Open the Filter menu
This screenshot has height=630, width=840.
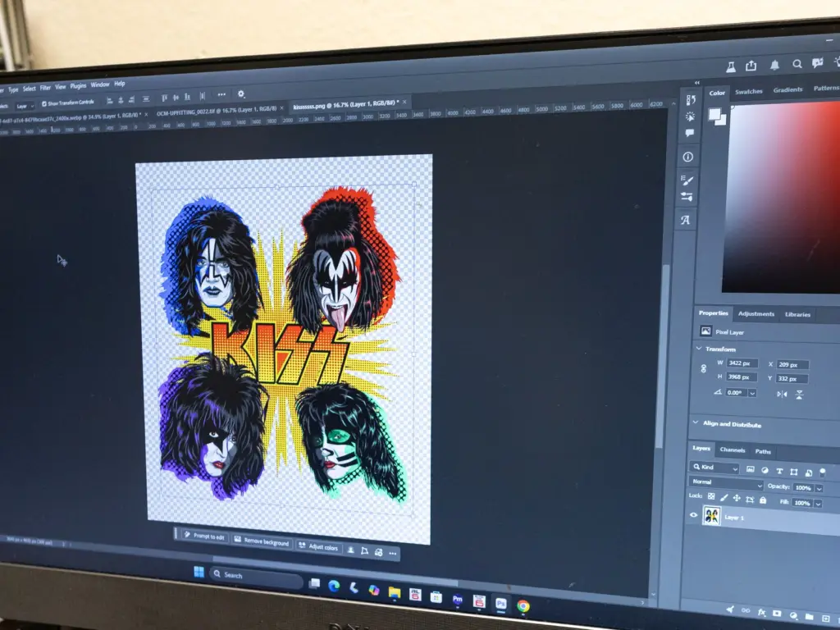[x=46, y=88]
